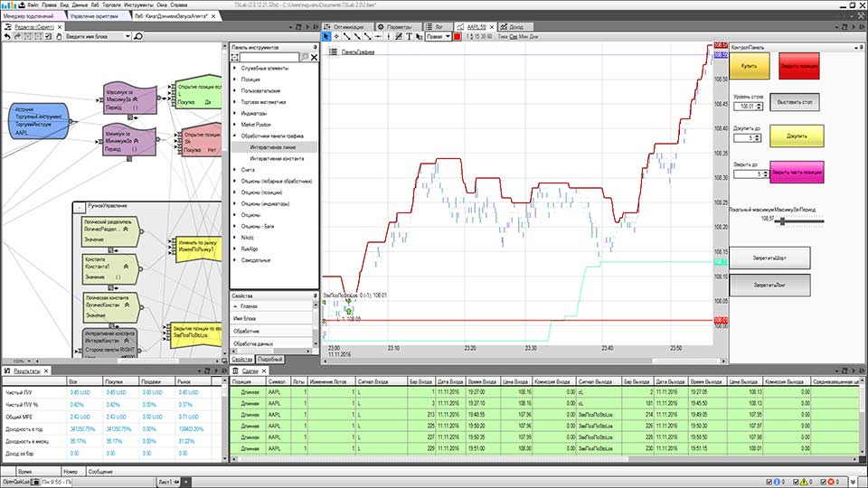868x488 pixels.
Task: Open the block name dropdown
Action: tap(127, 36)
